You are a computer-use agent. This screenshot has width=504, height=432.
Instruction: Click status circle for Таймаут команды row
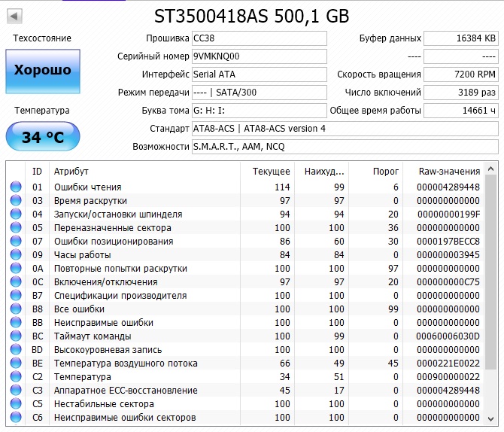16,336
